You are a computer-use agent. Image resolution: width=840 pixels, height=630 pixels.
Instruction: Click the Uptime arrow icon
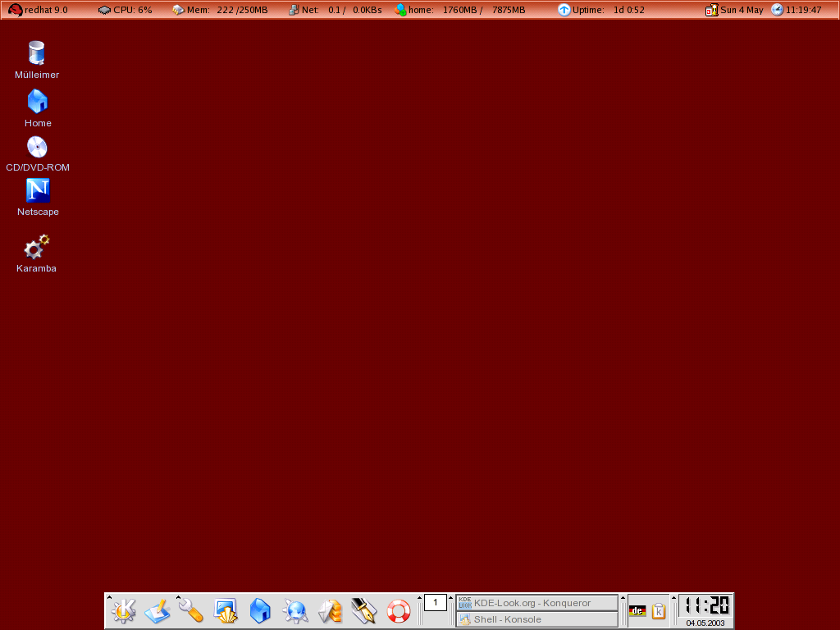(x=564, y=10)
